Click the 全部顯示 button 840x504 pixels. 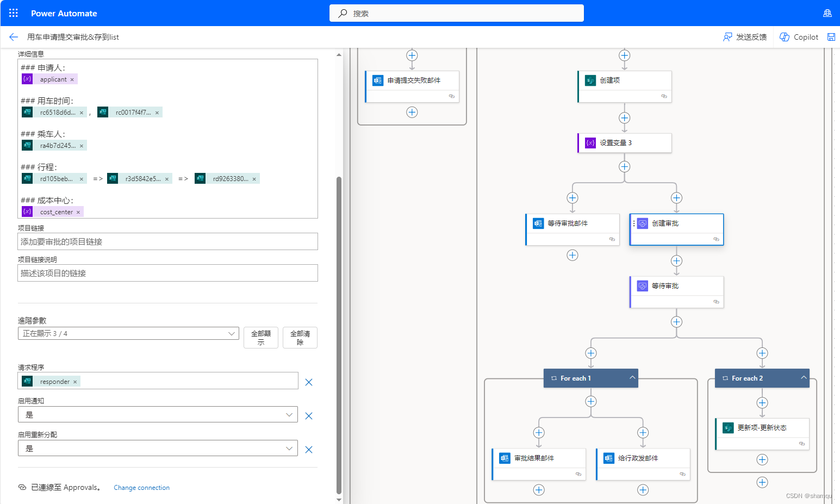261,337
